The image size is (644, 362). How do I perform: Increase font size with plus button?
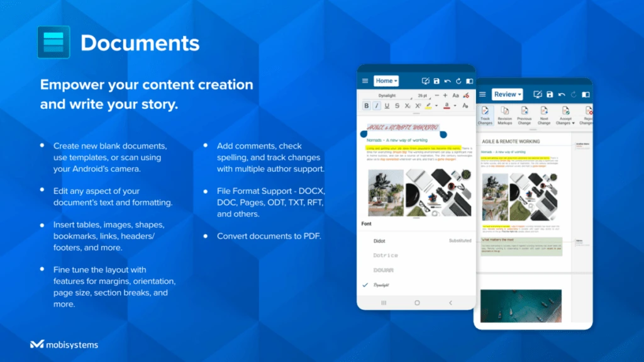(x=445, y=96)
